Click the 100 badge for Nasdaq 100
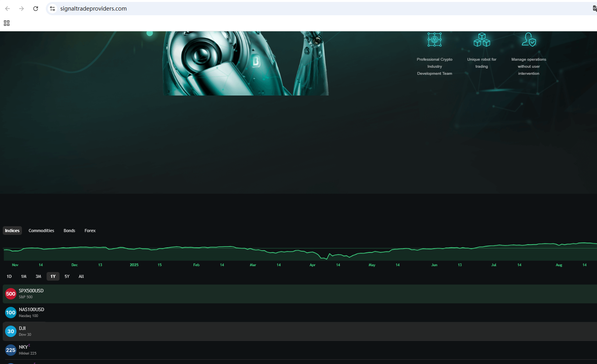 click(11, 312)
